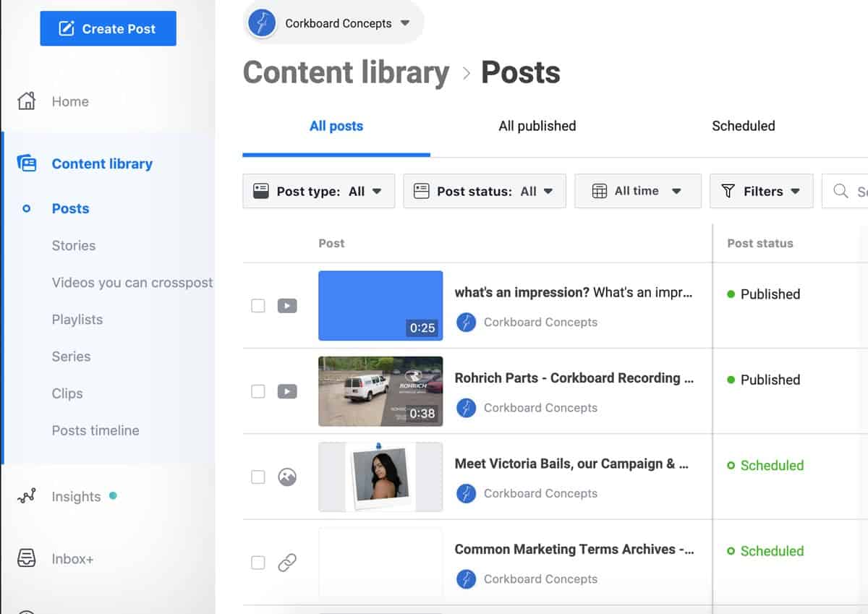This screenshot has width=868, height=614.
Task: Open the Post type dropdown
Action: tap(318, 191)
